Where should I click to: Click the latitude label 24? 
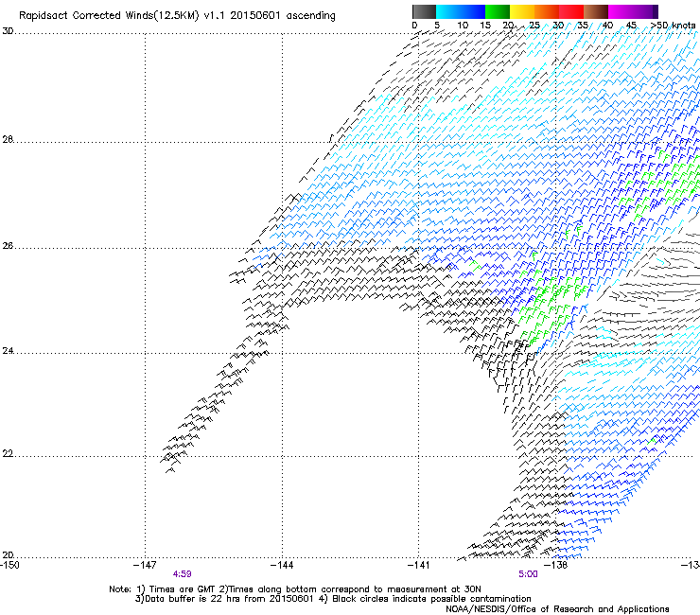[8, 351]
